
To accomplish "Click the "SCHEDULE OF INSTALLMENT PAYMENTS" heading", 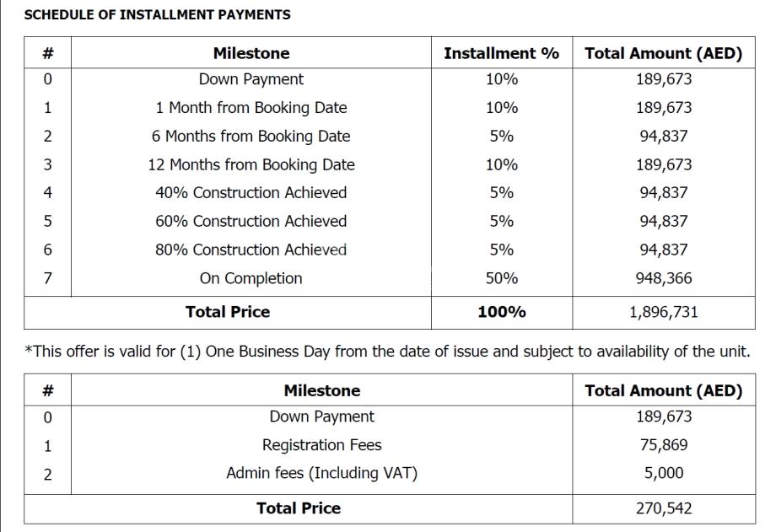I will [x=158, y=14].
